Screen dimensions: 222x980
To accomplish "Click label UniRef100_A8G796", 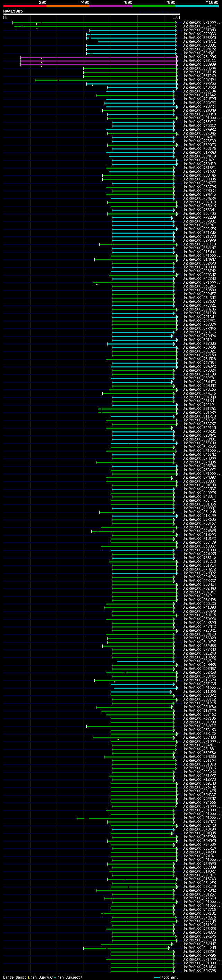I will 199,187.
